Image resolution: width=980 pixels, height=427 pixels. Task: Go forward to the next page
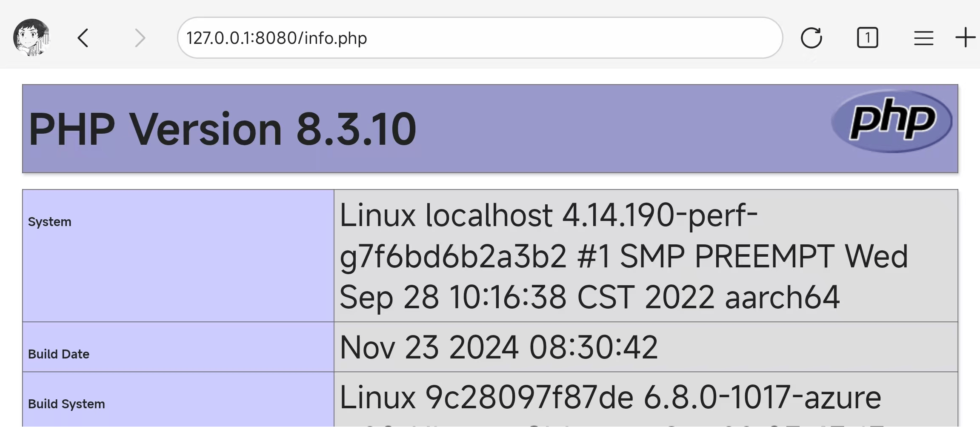(x=140, y=38)
